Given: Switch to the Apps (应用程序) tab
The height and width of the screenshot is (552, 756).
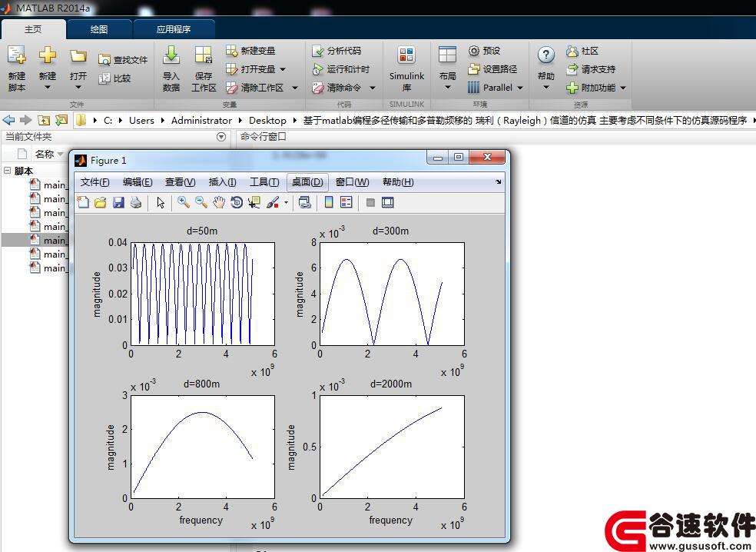Looking at the screenshot, I should pyautogui.click(x=174, y=29).
